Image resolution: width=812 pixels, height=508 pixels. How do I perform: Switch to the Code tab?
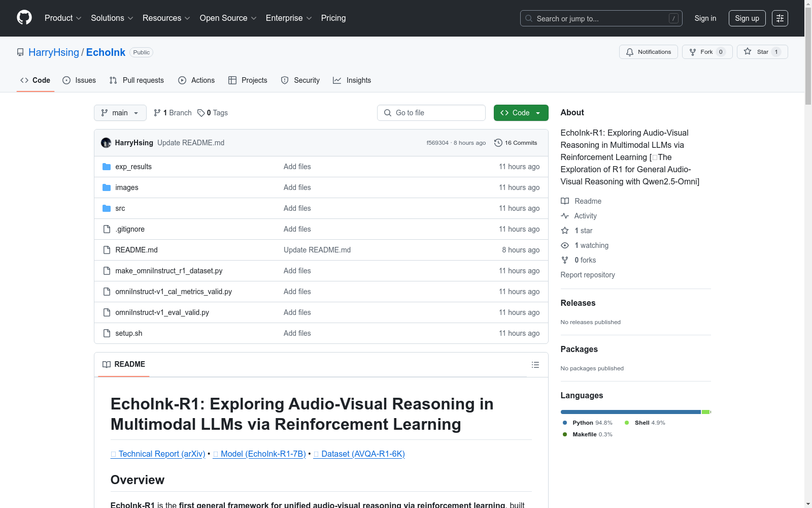(36, 80)
